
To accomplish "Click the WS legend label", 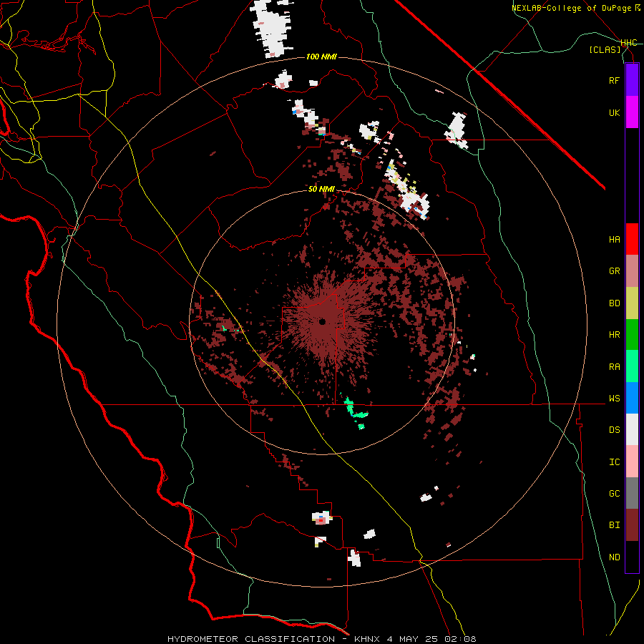I will (614, 398).
